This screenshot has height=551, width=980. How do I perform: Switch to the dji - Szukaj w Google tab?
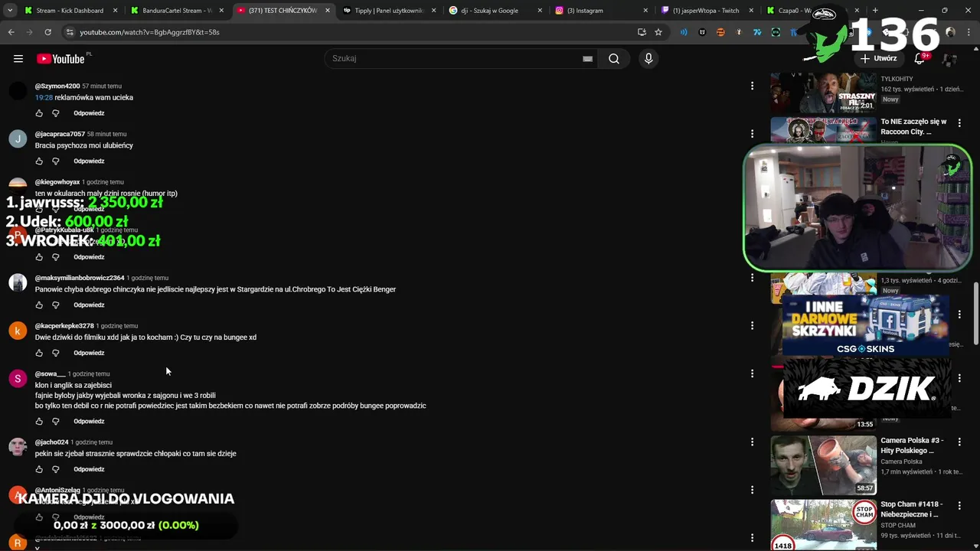coord(495,11)
